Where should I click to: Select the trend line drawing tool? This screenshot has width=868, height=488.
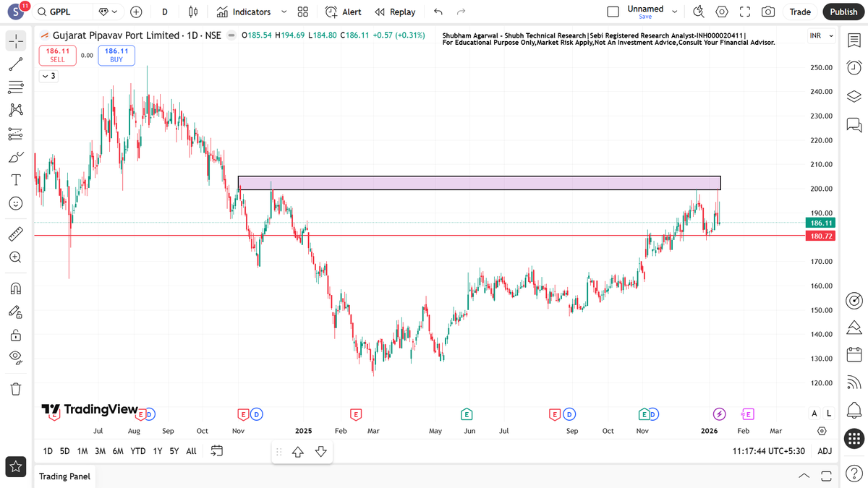(x=16, y=64)
